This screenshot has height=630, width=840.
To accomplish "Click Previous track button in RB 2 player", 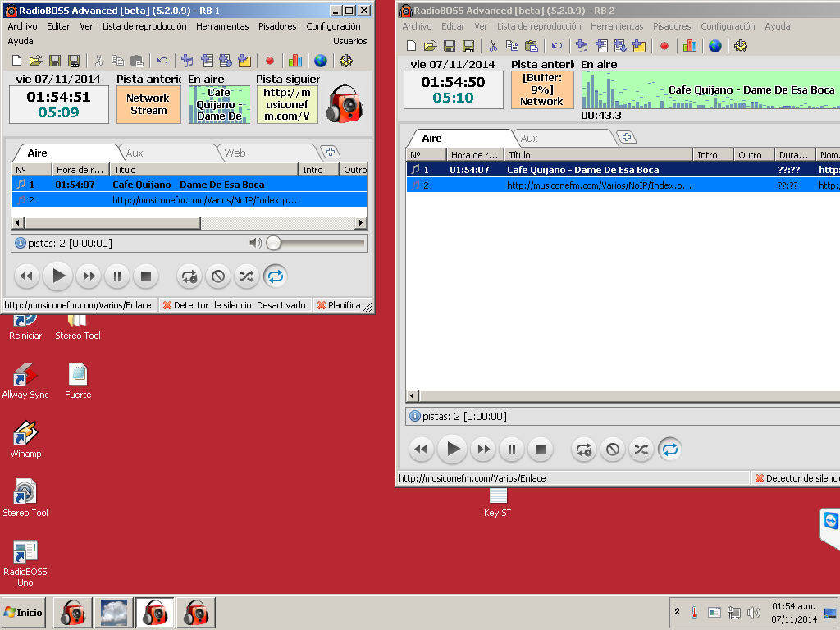I will [421, 450].
